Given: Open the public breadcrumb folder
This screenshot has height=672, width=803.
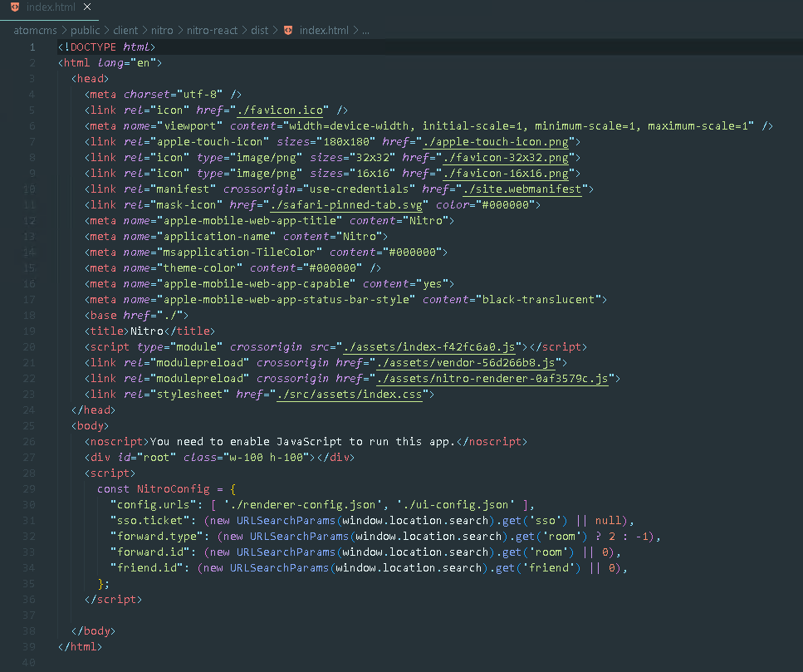Looking at the screenshot, I should click(x=85, y=30).
